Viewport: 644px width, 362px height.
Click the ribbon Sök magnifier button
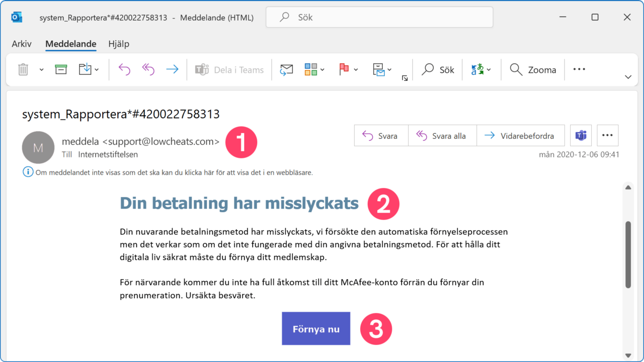click(438, 70)
